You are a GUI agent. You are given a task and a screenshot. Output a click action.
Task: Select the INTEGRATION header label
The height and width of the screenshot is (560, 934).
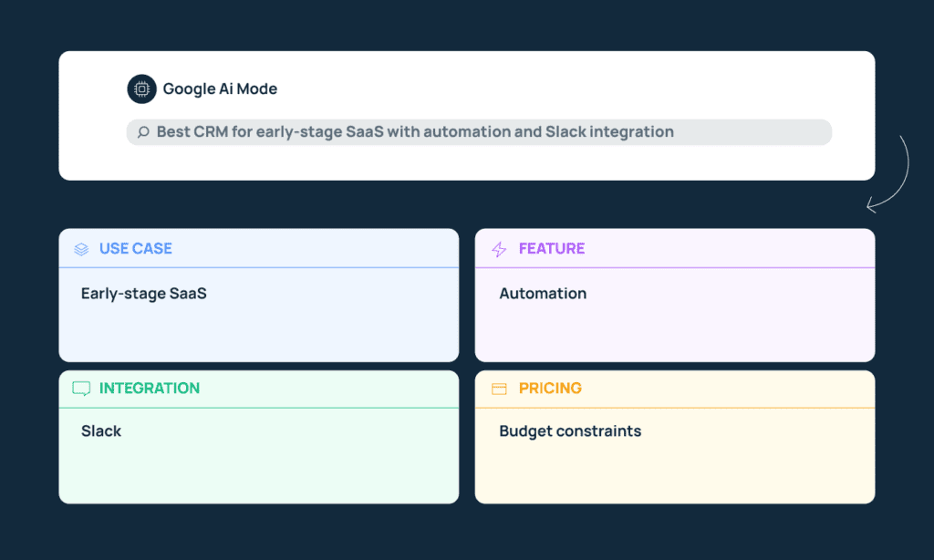[149, 388]
